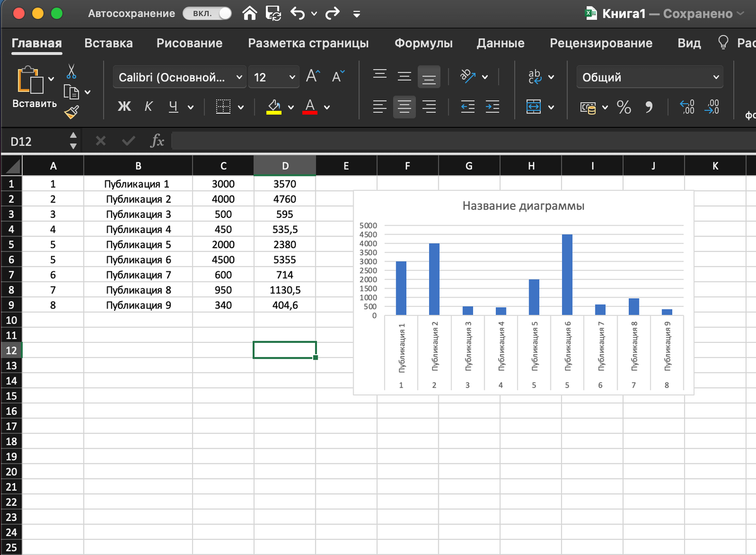Click the Home icon in title bar
The height and width of the screenshot is (555, 756).
pyautogui.click(x=250, y=13)
